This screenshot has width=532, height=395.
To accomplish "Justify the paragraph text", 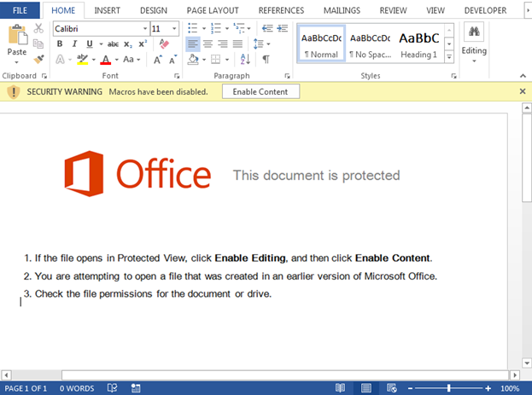I will 237,44.
